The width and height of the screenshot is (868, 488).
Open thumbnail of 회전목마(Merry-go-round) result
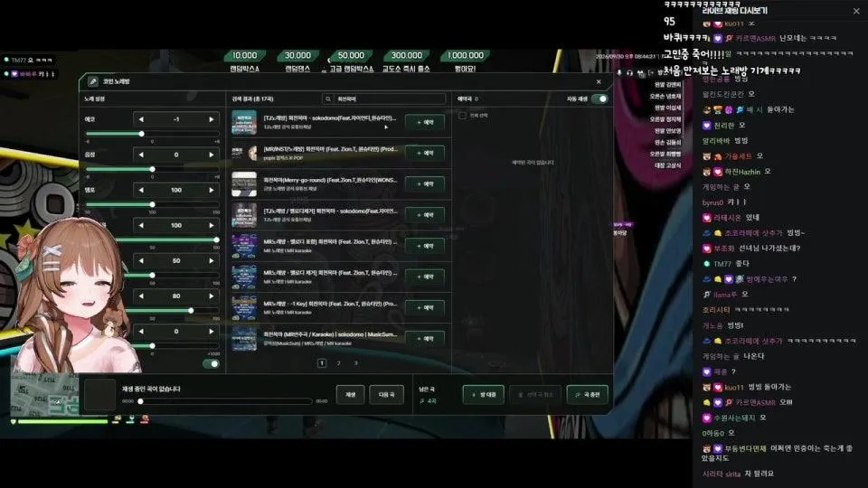[244, 184]
